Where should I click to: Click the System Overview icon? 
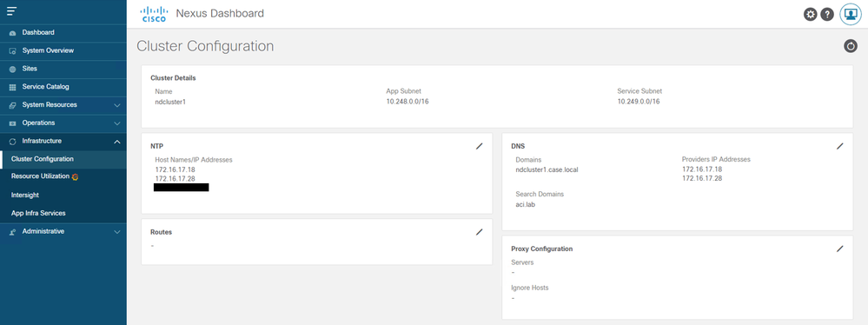click(13, 51)
